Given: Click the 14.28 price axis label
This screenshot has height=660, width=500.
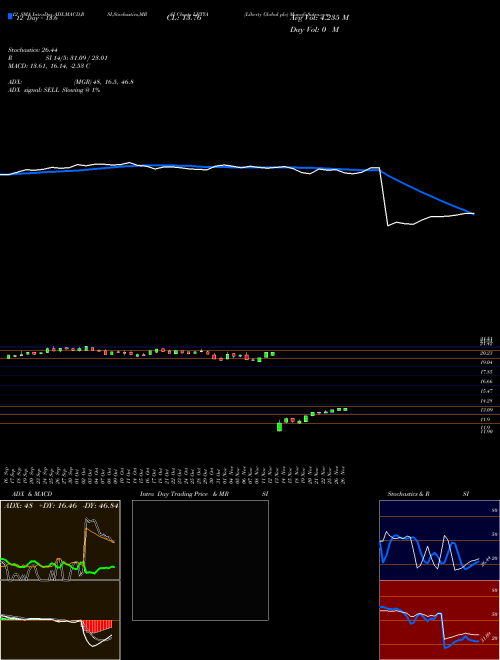Looking at the screenshot, I should tap(487, 401).
